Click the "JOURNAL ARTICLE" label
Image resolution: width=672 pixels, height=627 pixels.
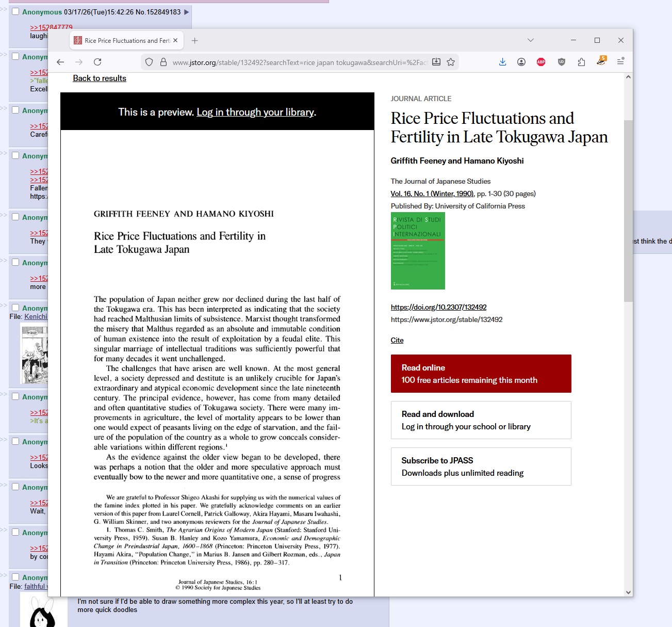click(421, 99)
